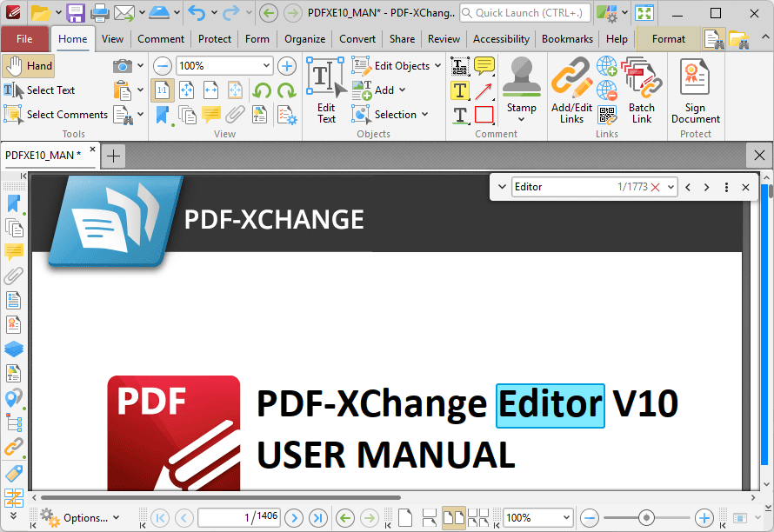Select the Hand tool

point(28,66)
